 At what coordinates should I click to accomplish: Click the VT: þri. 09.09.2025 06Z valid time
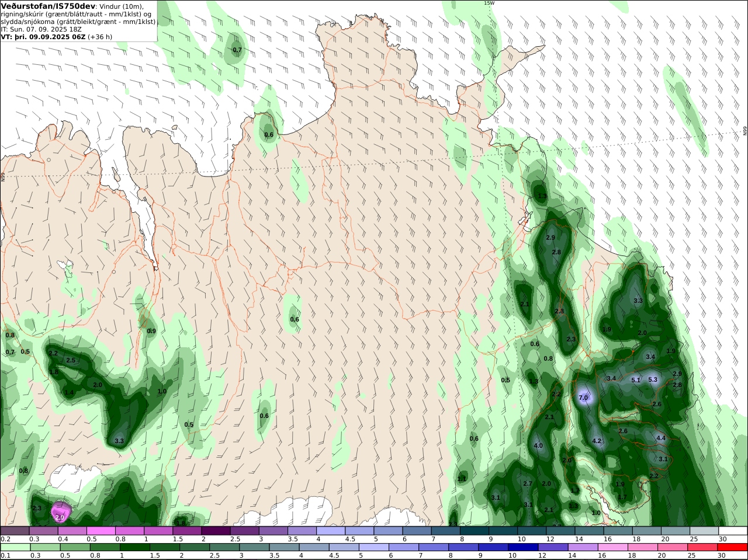pyautogui.click(x=43, y=36)
